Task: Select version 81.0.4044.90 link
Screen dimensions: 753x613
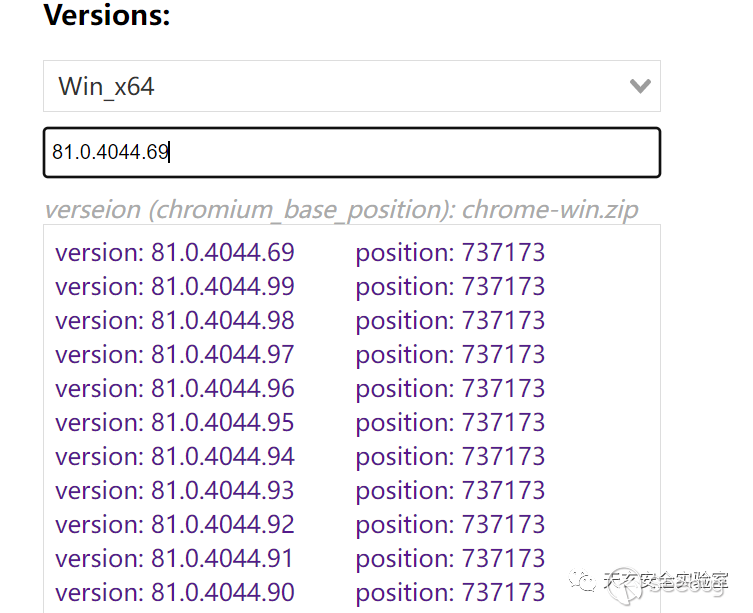Action: (175, 593)
